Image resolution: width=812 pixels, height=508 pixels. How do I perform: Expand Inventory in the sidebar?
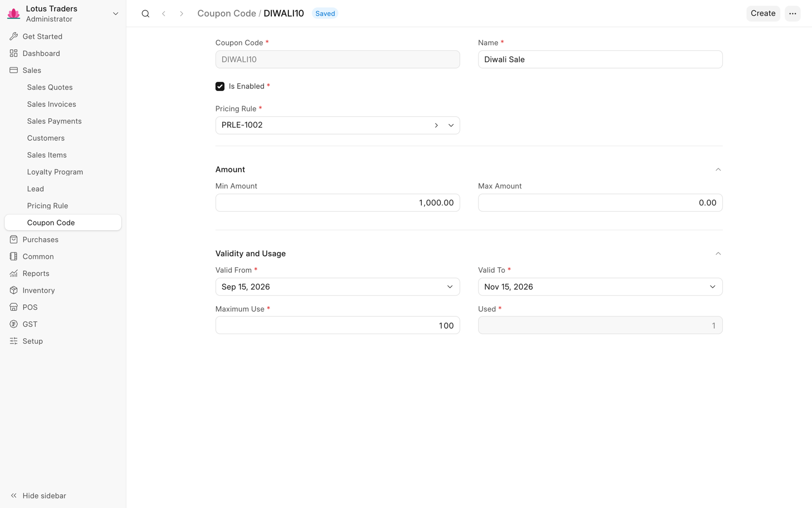tap(63, 291)
